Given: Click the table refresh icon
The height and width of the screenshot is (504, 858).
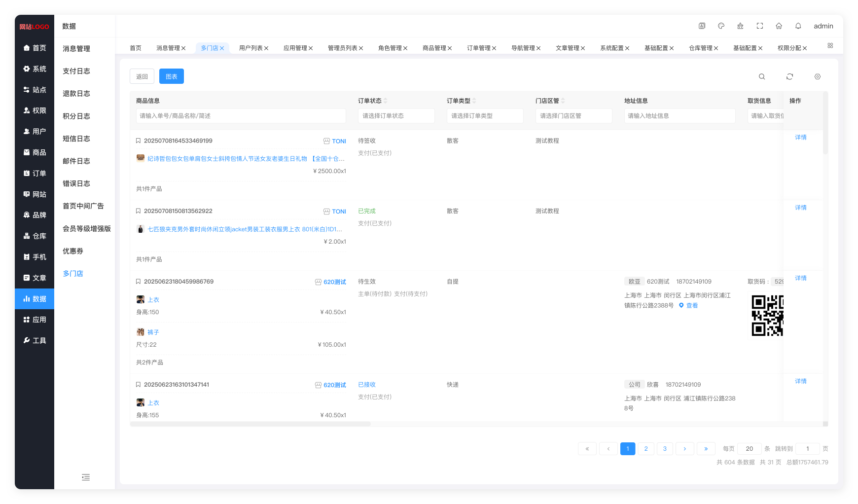Looking at the screenshot, I should [789, 76].
